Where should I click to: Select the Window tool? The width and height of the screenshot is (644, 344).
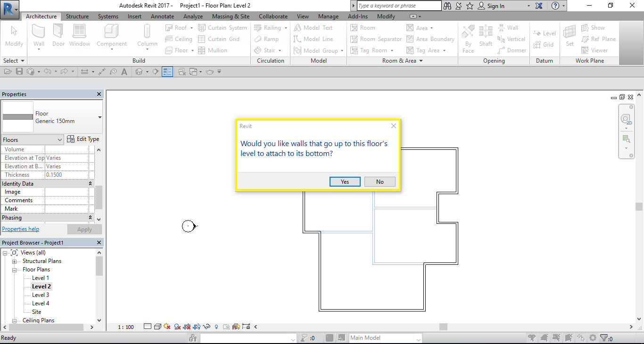coord(80,36)
